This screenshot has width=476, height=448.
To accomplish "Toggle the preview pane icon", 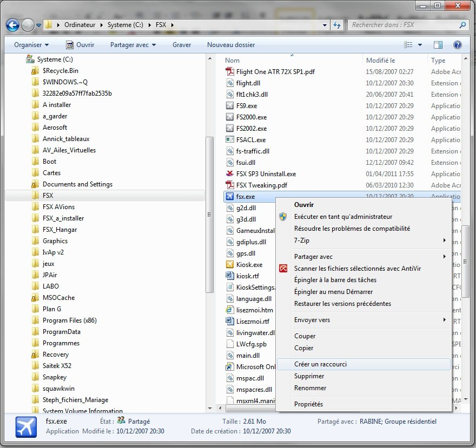I will pos(438,45).
